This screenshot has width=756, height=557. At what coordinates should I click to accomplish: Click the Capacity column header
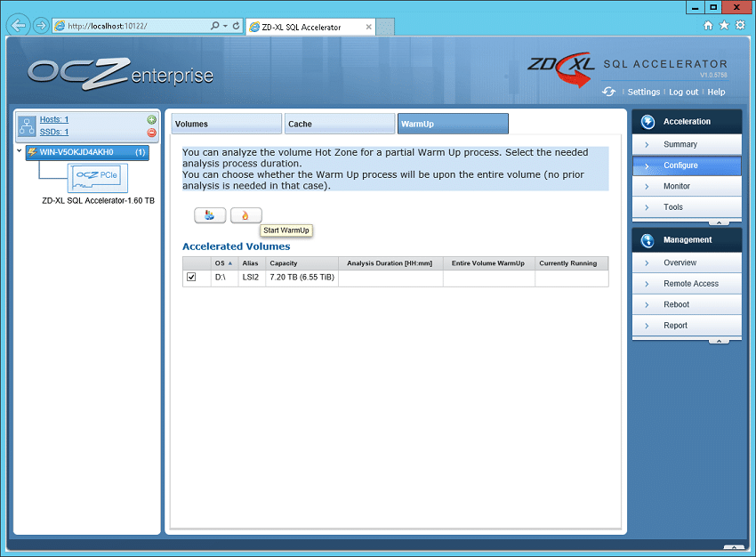[302, 262]
